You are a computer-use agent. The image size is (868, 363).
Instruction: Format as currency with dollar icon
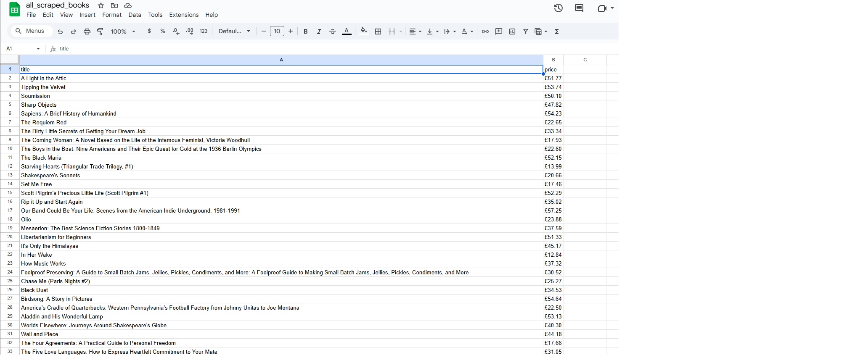click(149, 31)
